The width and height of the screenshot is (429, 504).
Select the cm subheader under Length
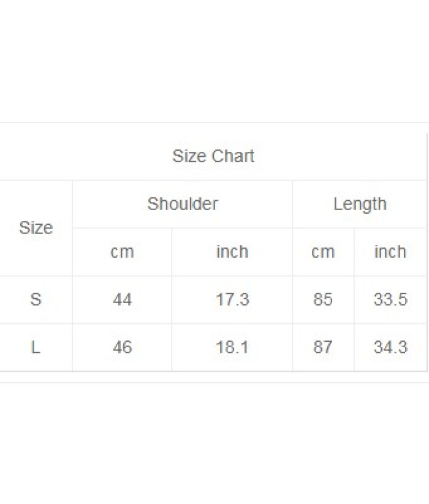pos(323,252)
